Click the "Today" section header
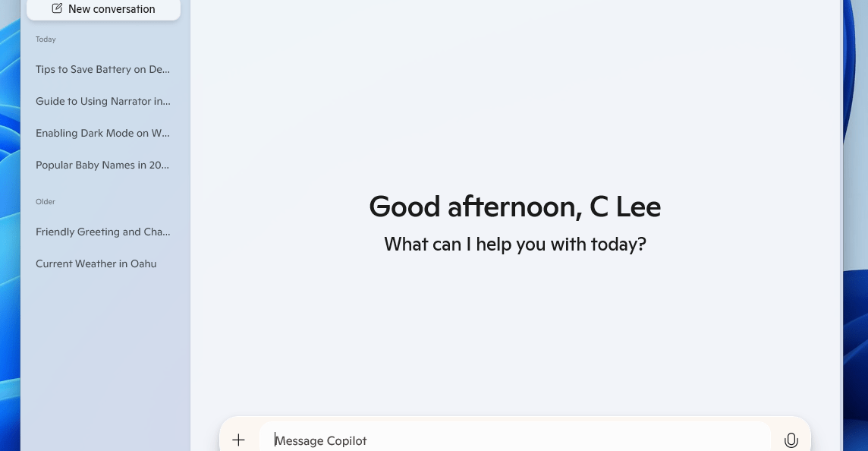The width and height of the screenshot is (868, 451). click(46, 39)
